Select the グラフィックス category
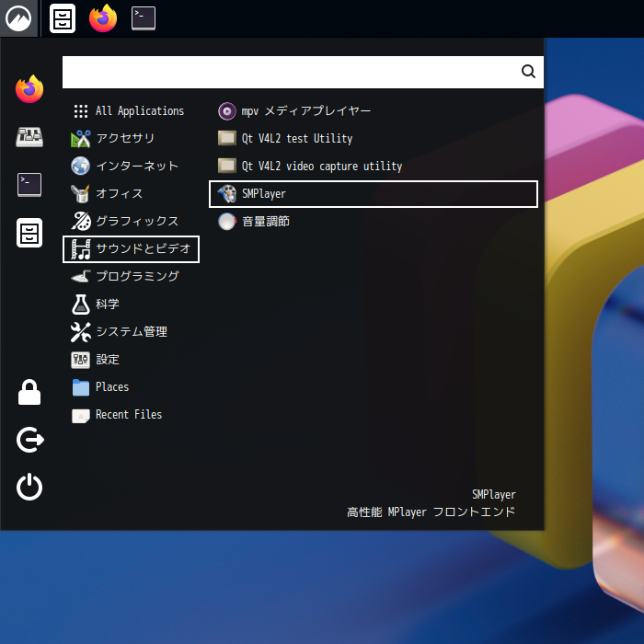 click(131, 222)
